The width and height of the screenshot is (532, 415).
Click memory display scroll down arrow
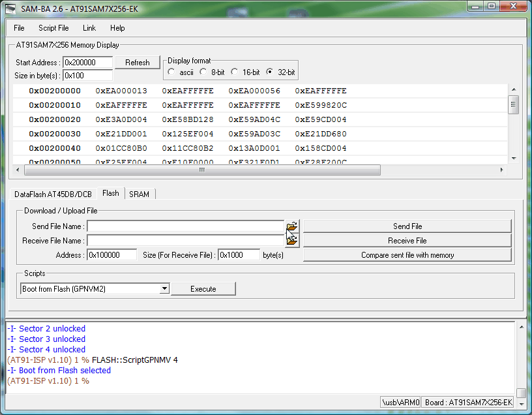[x=513, y=159]
